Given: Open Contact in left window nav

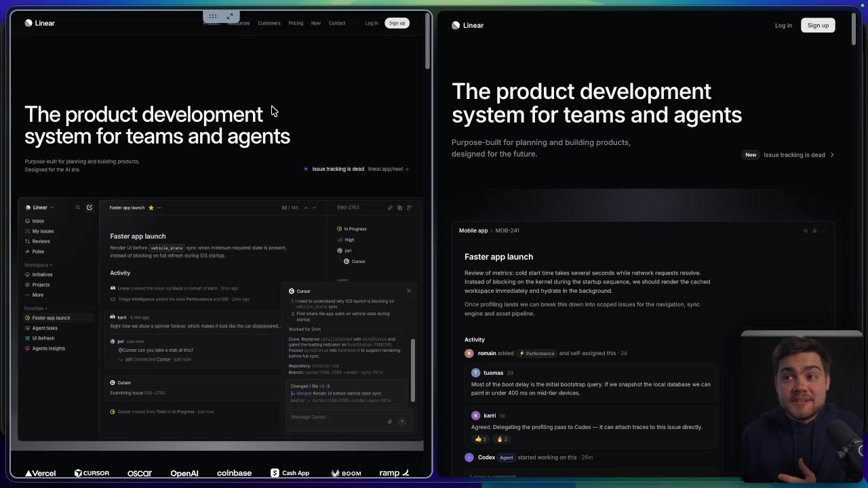Looking at the screenshot, I should pos(337,23).
